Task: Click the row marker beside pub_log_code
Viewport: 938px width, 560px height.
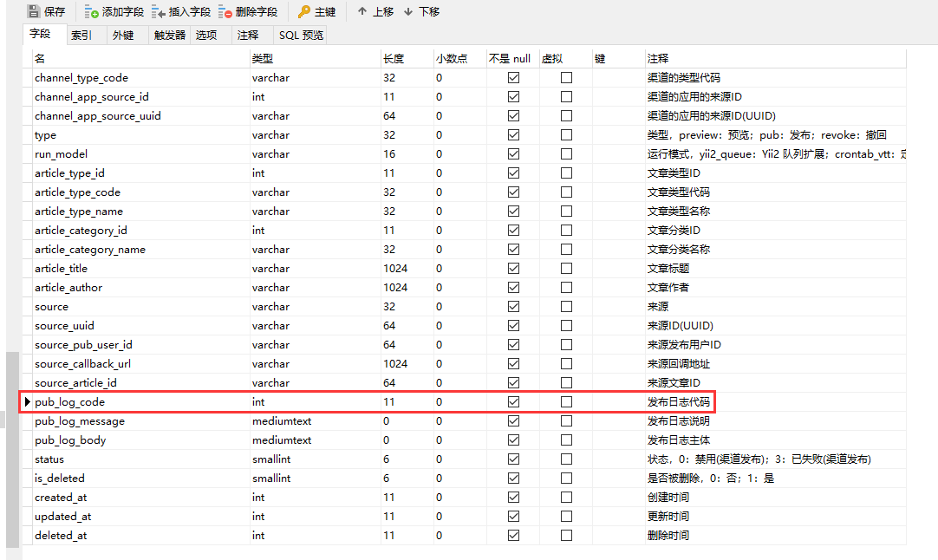Action: coord(28,402)
